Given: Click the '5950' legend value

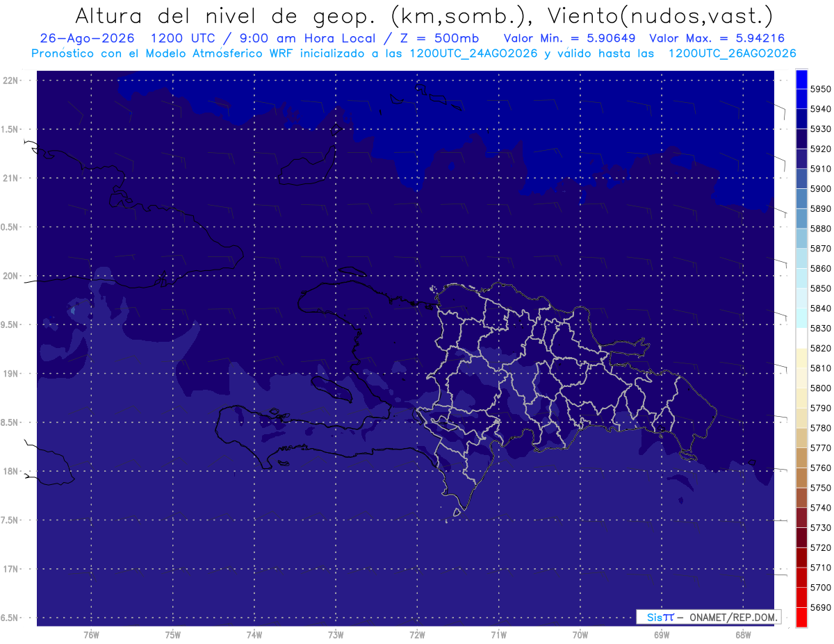Looking at the screenshot, I should (821, 89).
